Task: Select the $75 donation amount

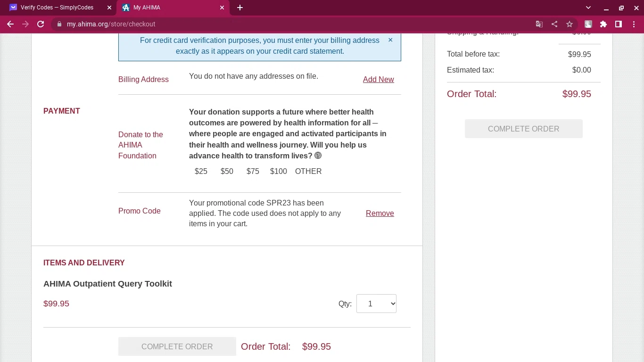Action: tap(253, 171)
